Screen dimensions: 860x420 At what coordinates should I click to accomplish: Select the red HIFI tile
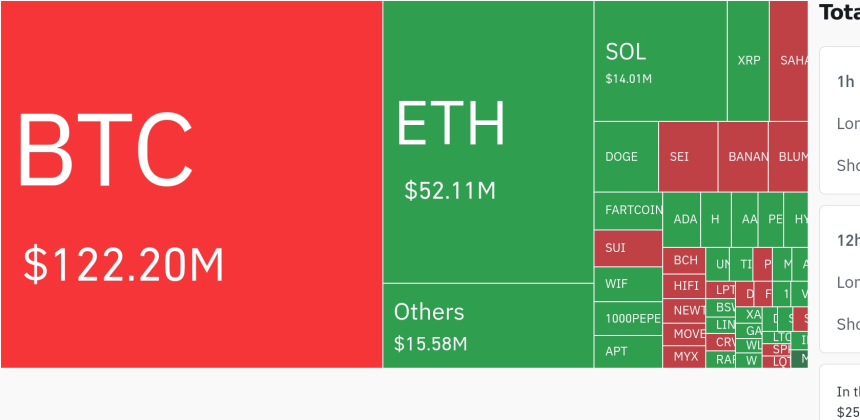pos(685,285)
